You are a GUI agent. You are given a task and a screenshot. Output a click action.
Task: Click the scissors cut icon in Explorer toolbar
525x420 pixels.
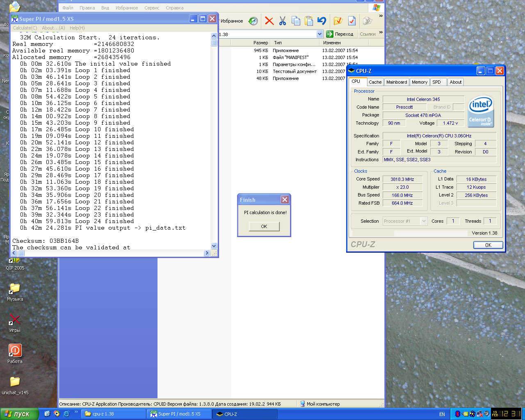283,21
